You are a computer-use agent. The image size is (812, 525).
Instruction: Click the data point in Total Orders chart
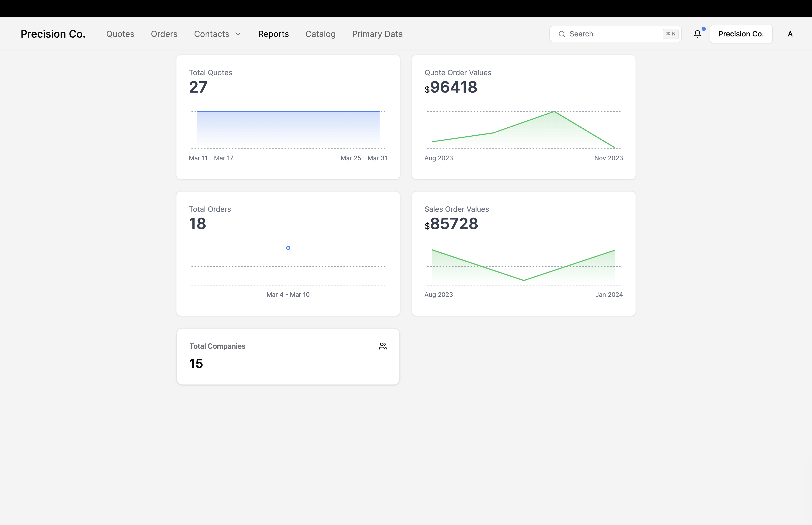click(288, 248)
